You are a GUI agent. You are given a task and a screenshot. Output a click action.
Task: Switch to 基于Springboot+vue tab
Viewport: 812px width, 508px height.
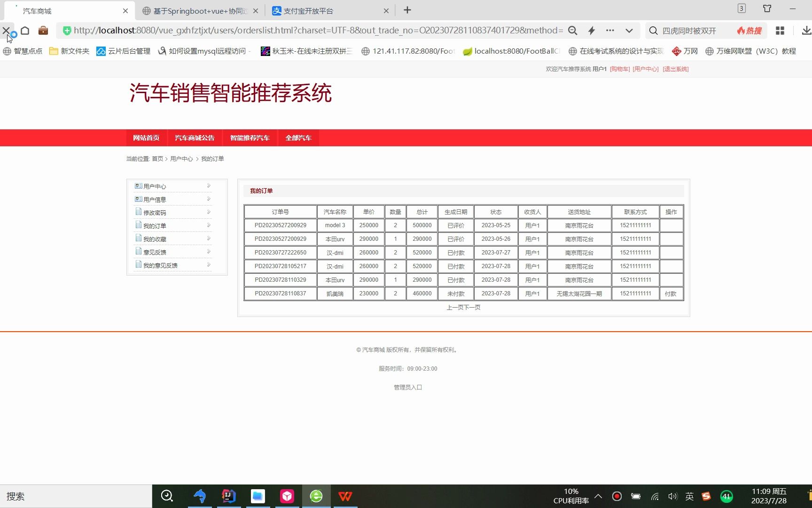[200, 11]
